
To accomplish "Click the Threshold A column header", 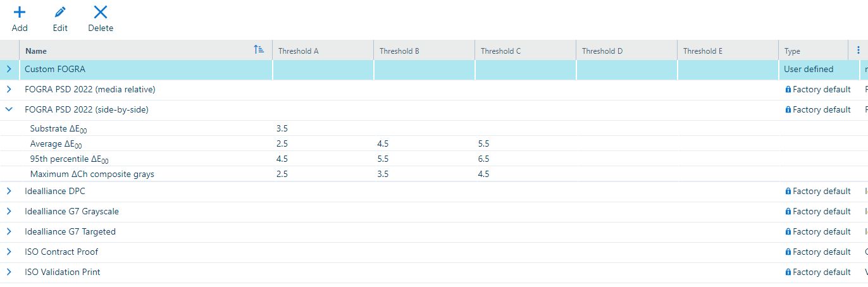I will click(299, 51).
